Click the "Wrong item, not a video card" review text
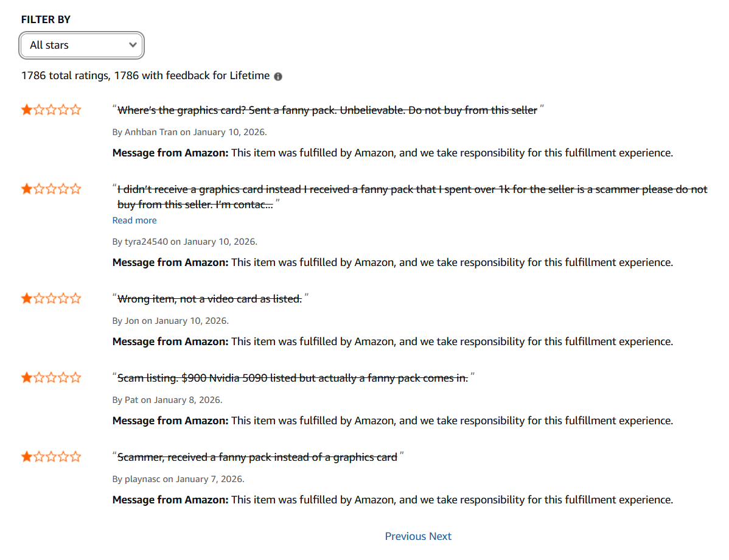Image resolution: width=729 pixels, height=560 pixels. coord(209,299)
